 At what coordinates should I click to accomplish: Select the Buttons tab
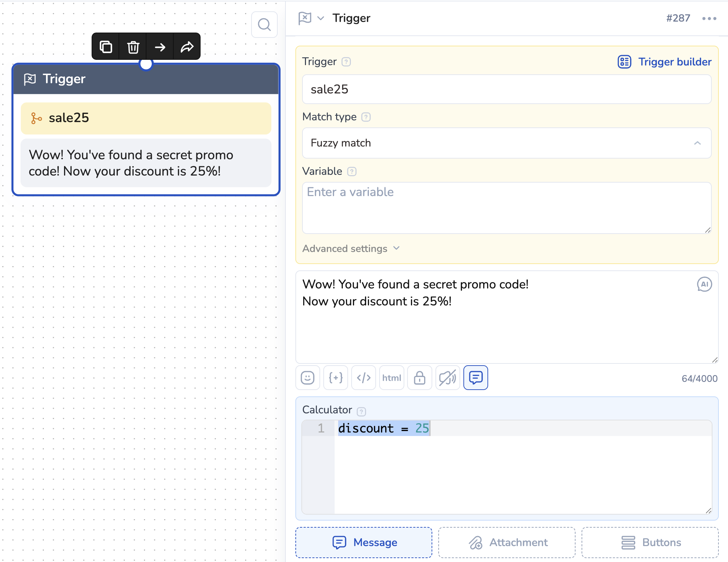(x=650, y=542)
